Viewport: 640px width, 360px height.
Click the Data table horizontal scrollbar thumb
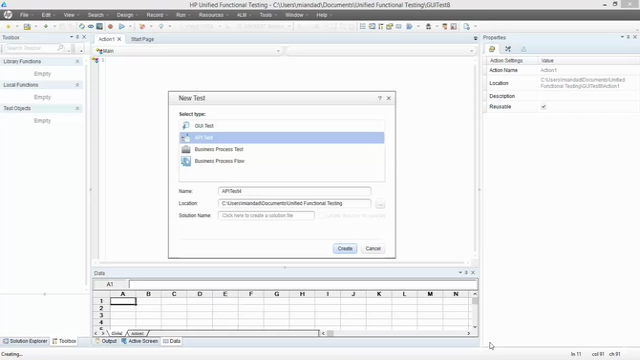tap(330, 333)
